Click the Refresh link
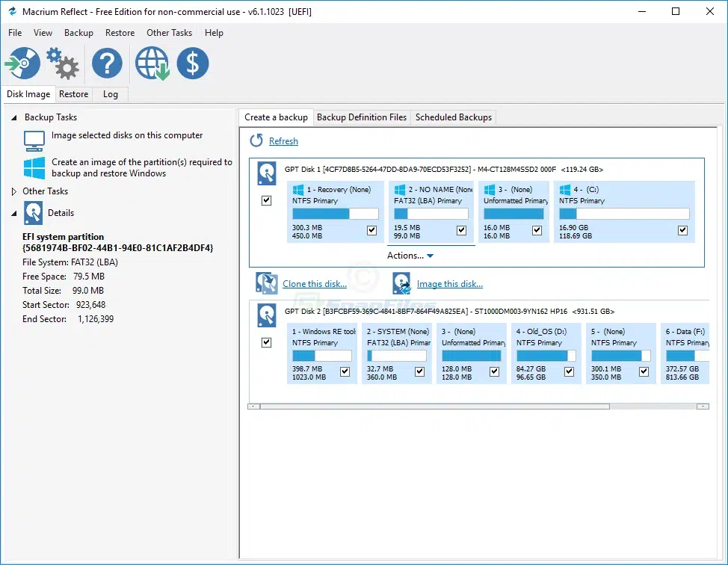Image resolution: width=728 pixels, height=565 pixels. pos(283,141)
